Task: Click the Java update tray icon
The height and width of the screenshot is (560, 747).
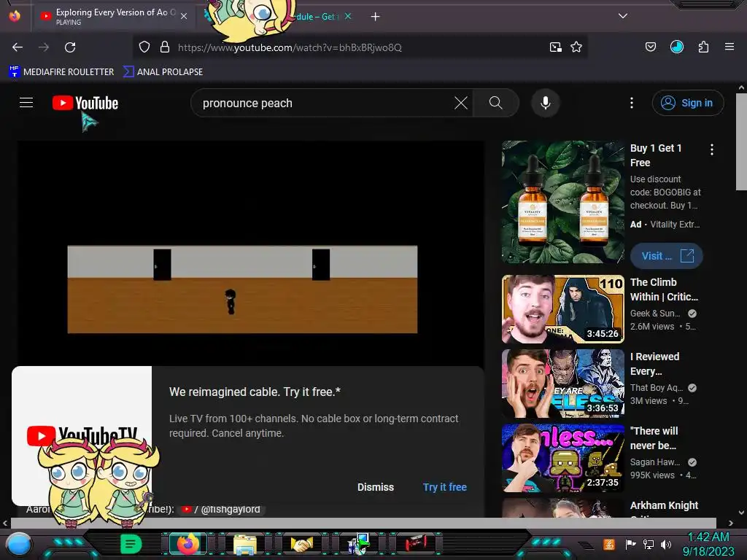Action: click(609, 544)
